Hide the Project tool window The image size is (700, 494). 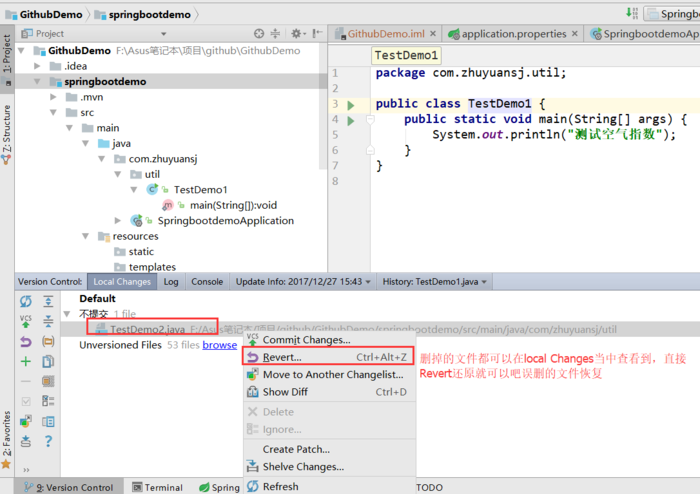317,33
